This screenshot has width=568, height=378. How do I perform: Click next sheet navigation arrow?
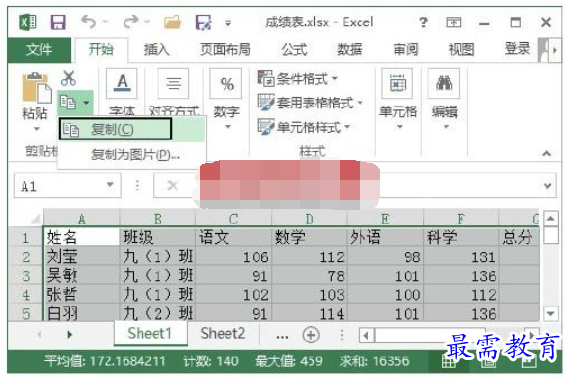70,335
